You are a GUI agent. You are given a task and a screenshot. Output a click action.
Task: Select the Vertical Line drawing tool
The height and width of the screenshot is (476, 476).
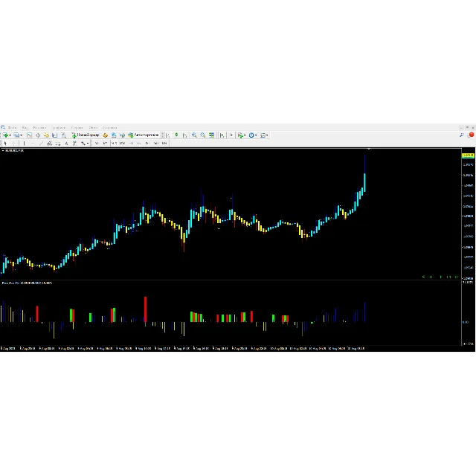click(x=24, y=144)
